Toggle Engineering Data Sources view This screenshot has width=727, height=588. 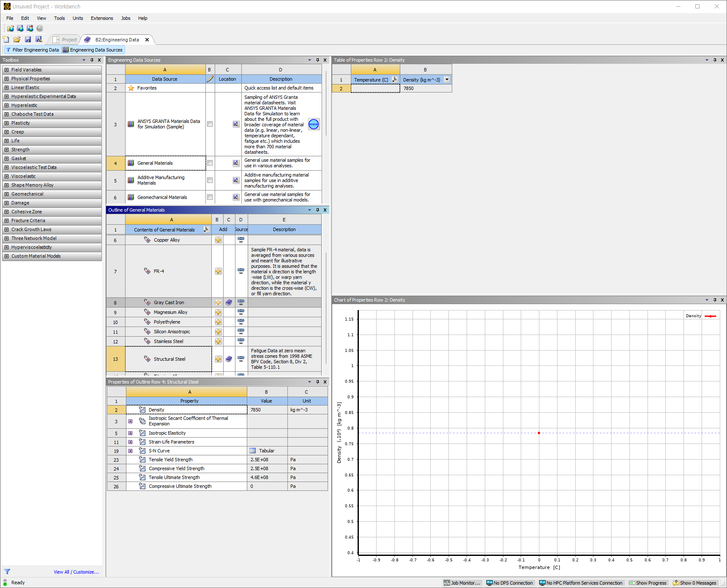click(93, 50)
